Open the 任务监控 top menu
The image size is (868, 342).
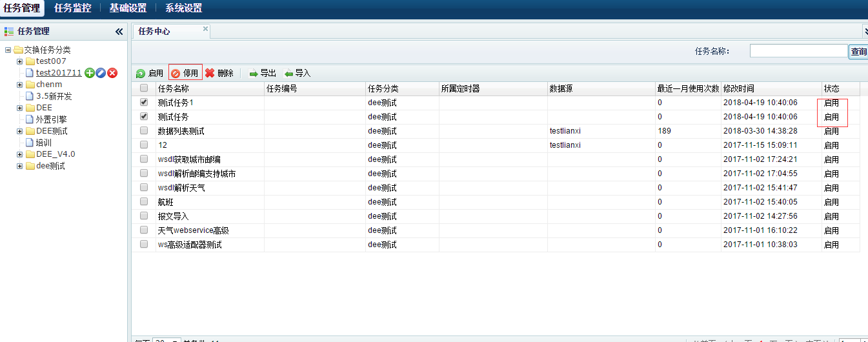coord(73,8)
